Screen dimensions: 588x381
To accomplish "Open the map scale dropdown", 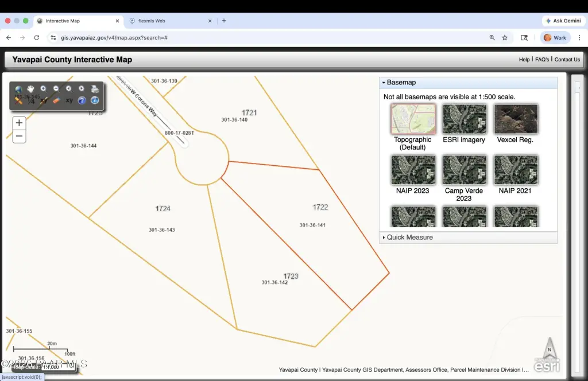I will point(59,367).
